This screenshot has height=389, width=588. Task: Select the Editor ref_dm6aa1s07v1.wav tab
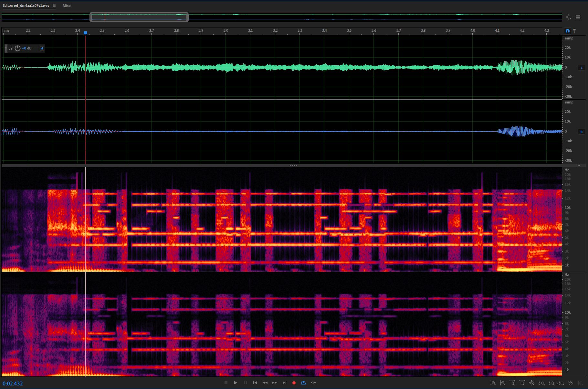[x=26, y=6]
